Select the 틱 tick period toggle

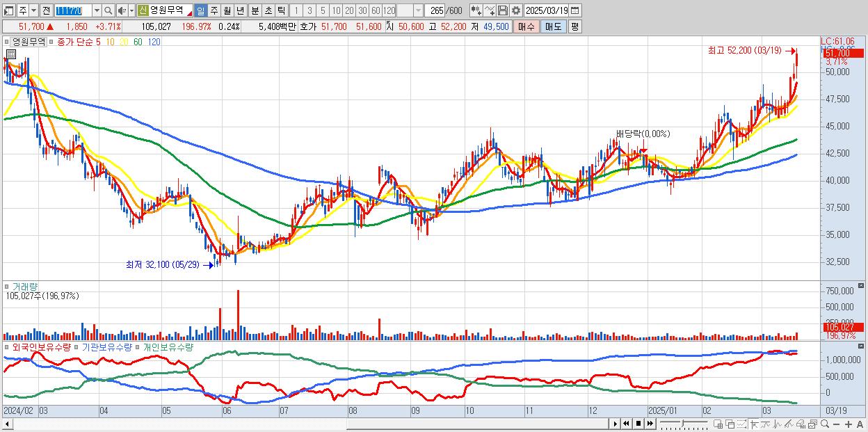282,10
